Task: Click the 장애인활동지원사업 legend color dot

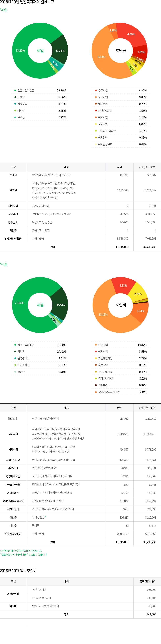Action: 96,392
